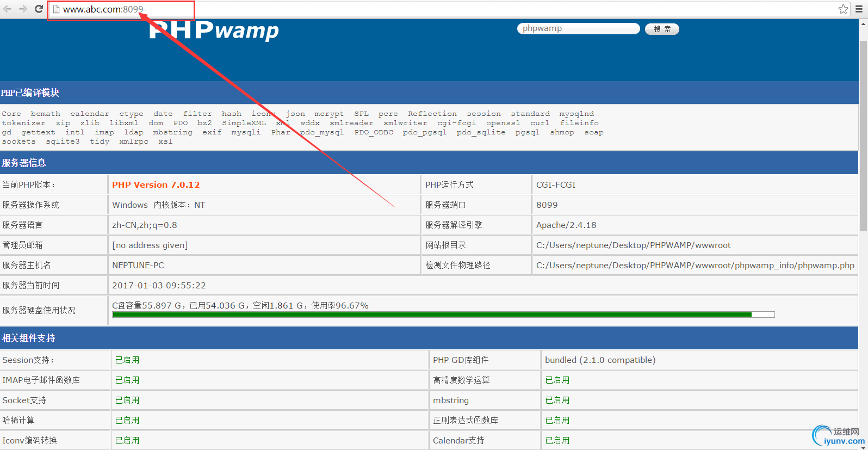Click the 相关组件支持 section header
Screen dimensions: 868x450
[429, 338]
